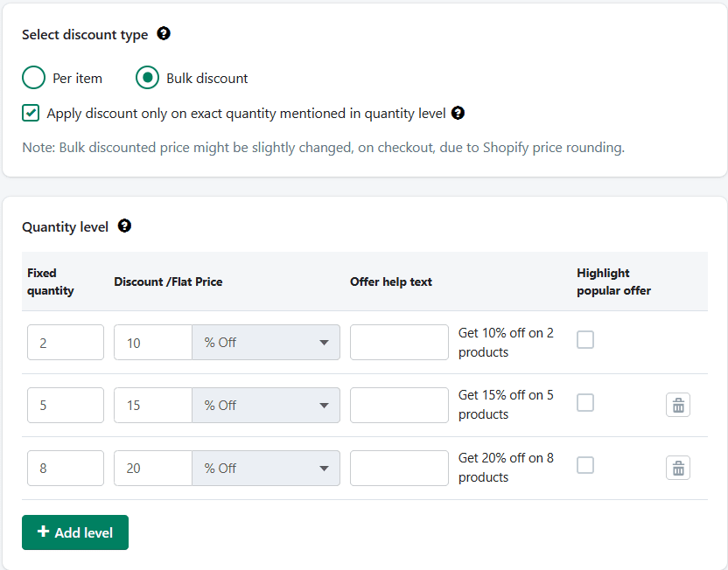
Task: Click offer help text field in first row
Action: click(399, 343)
